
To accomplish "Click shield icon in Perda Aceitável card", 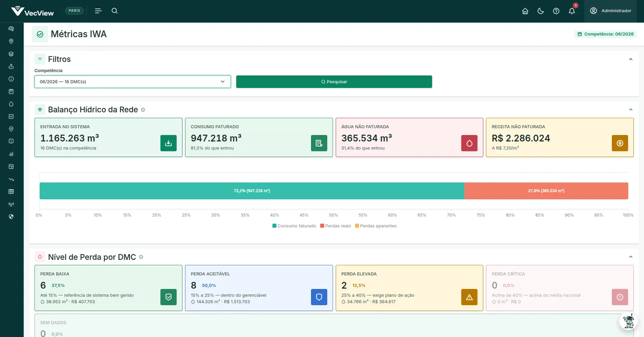I will [319, 297].
